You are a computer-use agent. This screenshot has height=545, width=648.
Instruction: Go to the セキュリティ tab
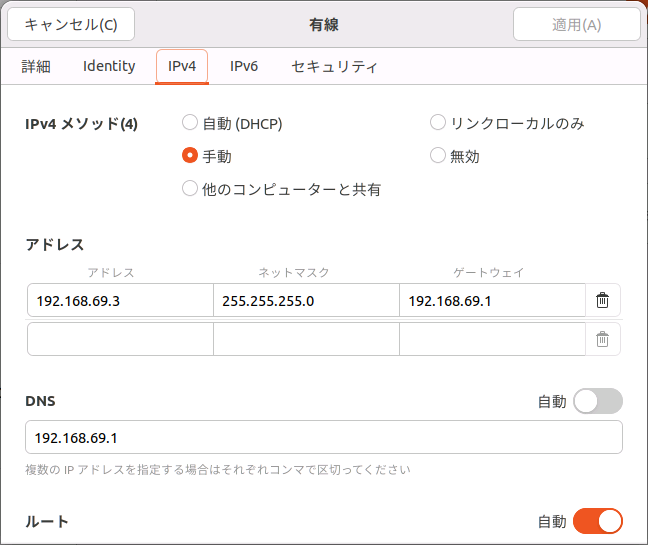[334, 66]
